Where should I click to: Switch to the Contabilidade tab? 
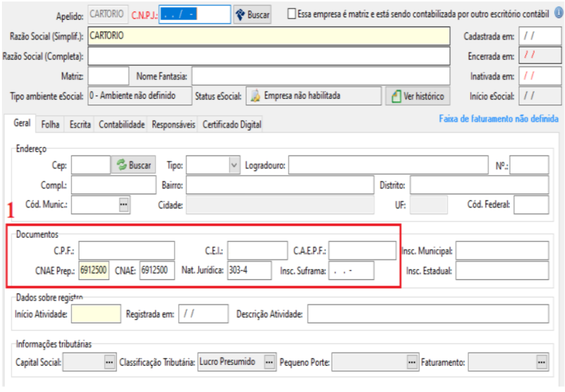pos(121,125)
